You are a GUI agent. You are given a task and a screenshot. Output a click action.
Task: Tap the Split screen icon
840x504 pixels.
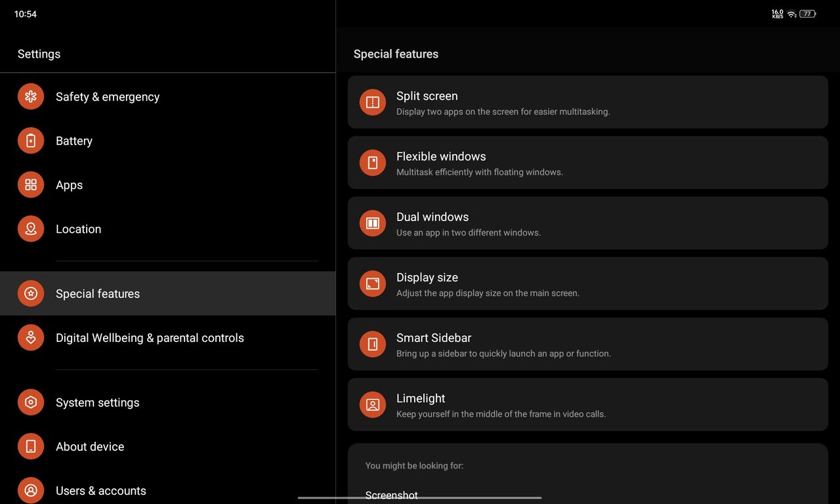click(373, 102)
